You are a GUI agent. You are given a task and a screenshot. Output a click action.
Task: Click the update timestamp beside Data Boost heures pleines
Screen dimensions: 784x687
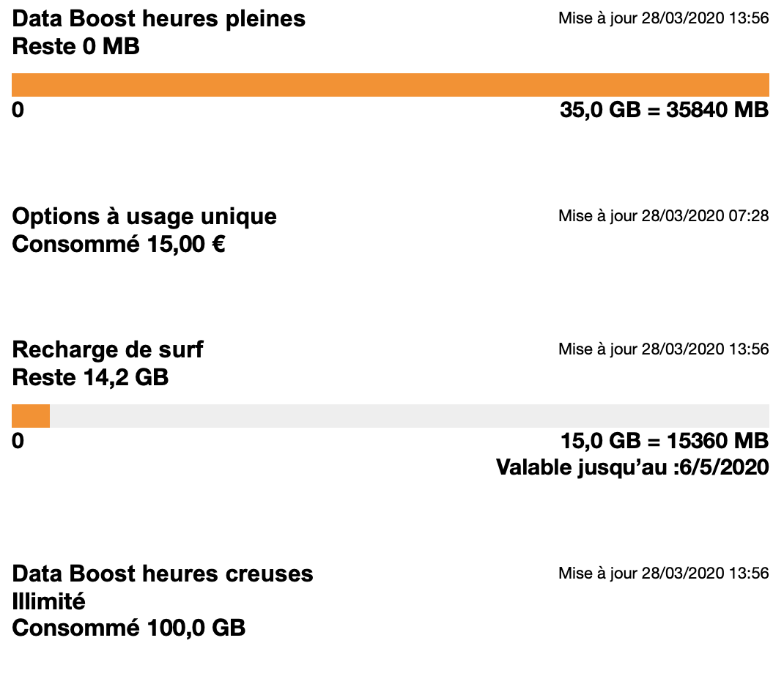tap(664, 18)
